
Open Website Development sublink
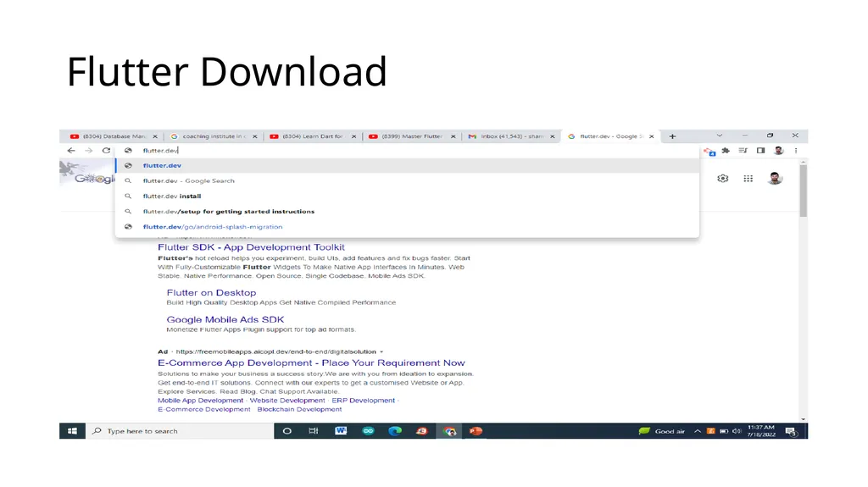tap(287, 401)
